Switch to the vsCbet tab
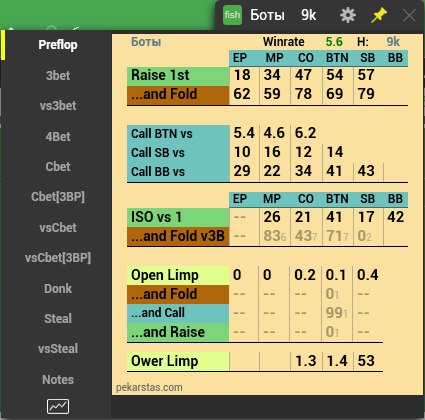 click(58, 227)
